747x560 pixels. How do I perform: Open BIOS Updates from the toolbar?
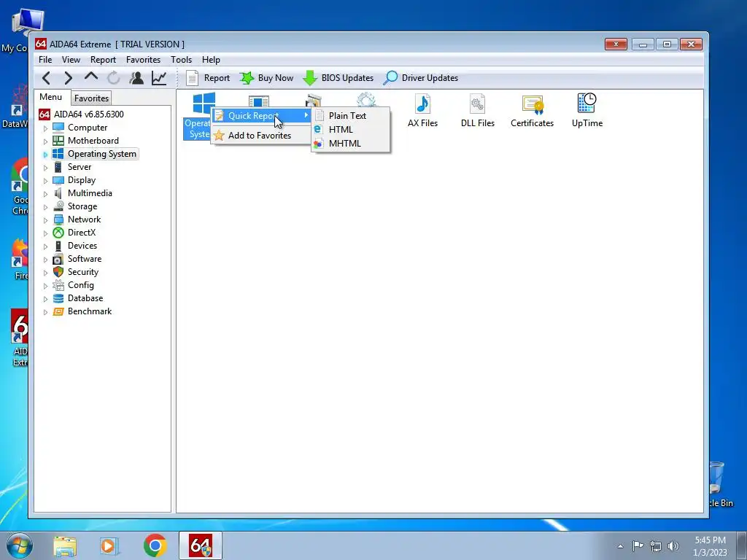(338, 78)
